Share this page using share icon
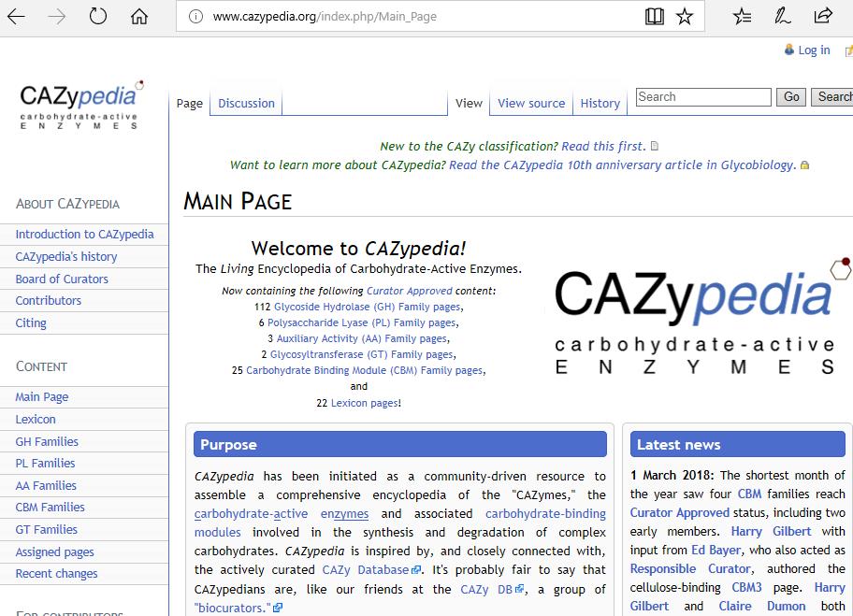 (823, 16)
